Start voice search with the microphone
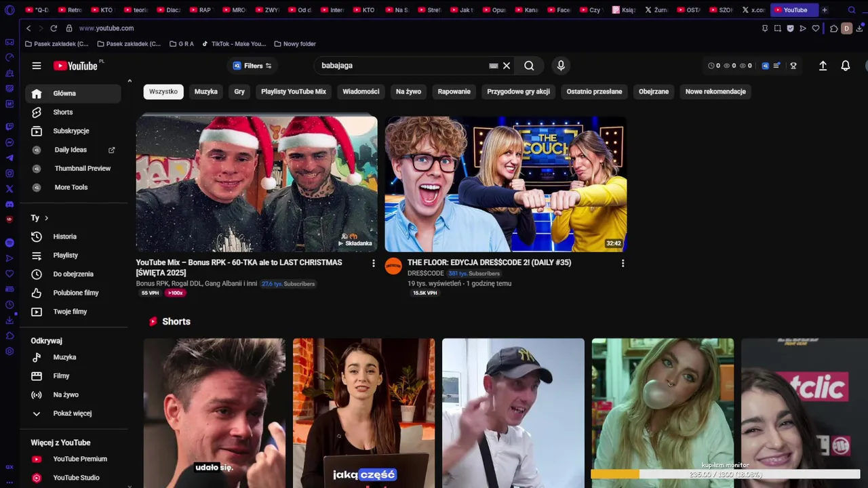The width and height of the screenshot is (868, 488). [561, 66]
